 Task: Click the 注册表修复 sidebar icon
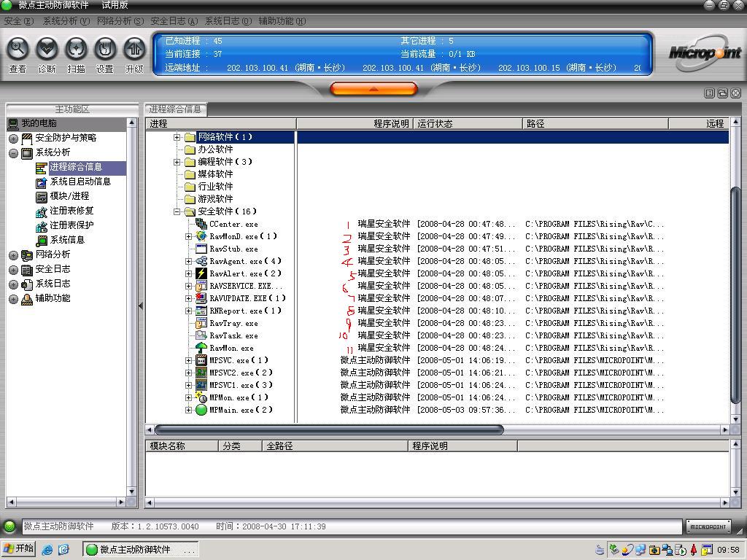[42, 211]
